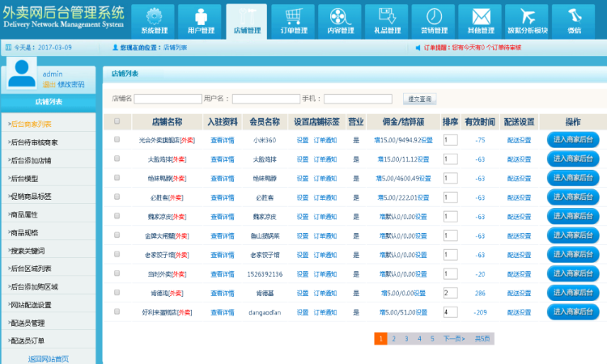The height and width of the screenshot is (364, 607).
Task: Tick the checkbox beside 肯德鸡 store
Action: point(117,292)
